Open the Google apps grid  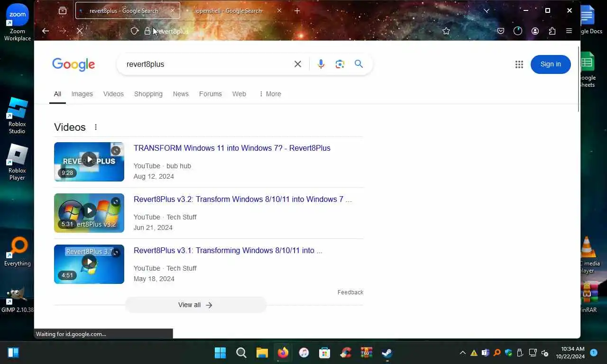pyautogui.click(x=519, y=64)
